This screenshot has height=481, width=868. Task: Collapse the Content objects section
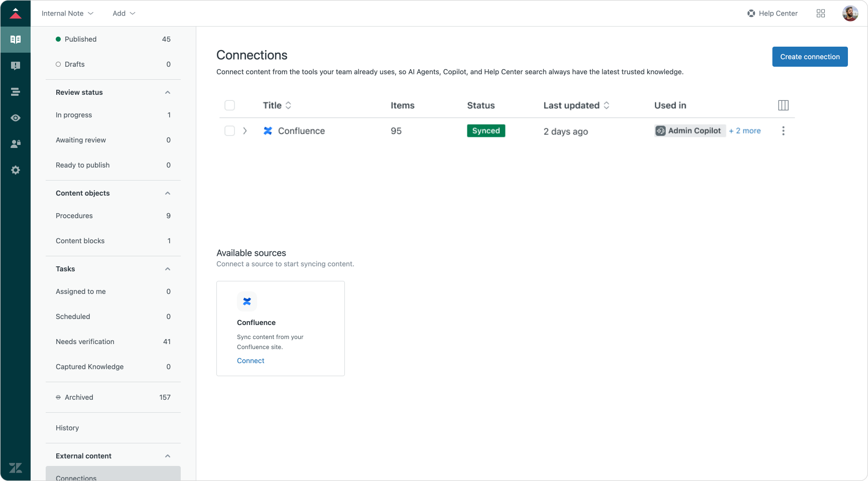click(168, 193)
